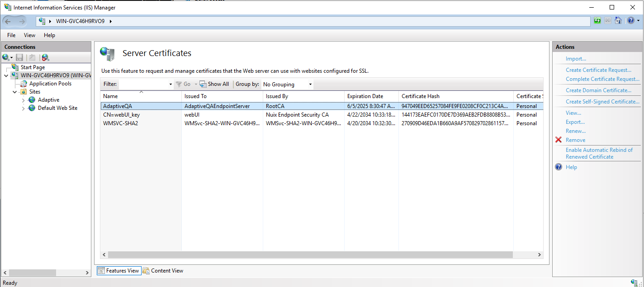Click the red X Remove icon
This screenshot has height=287, width=644.
(x=559, y=140)
